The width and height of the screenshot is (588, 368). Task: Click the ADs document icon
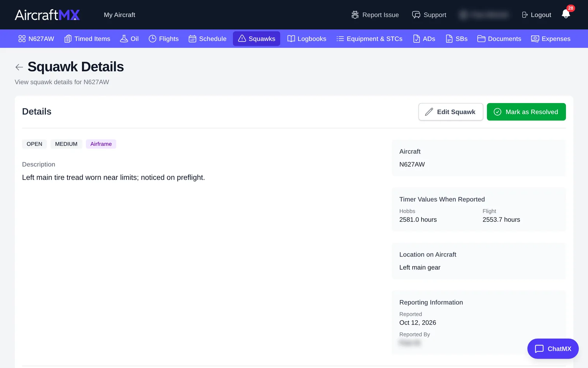416,39
